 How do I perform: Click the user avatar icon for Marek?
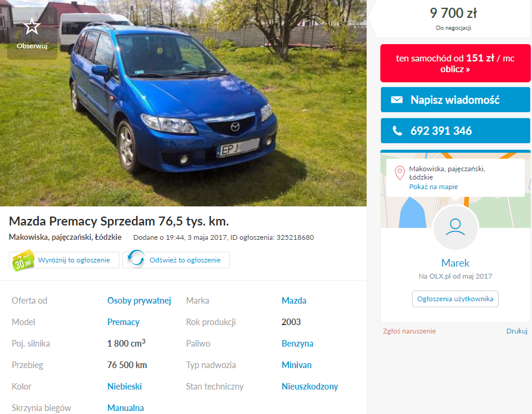coord(456,227)
